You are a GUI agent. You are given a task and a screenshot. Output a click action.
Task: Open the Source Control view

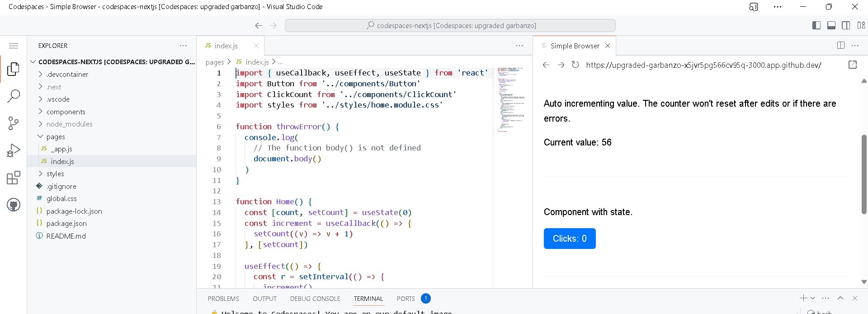tap(14, 123)
